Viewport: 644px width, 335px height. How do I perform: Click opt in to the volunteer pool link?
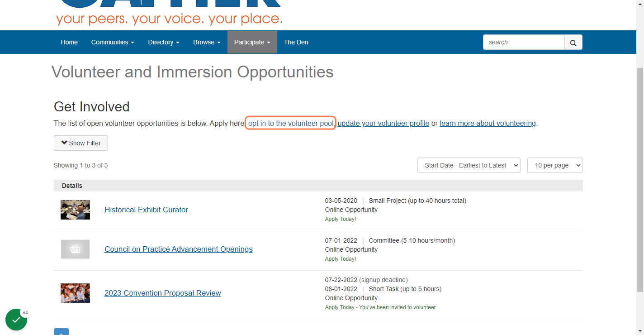pos(291,123)
